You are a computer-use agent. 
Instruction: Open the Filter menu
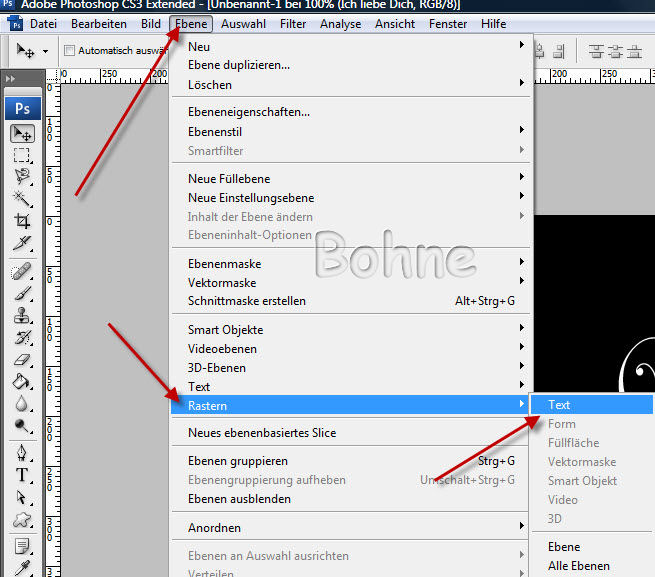click(x=293, y=23)
